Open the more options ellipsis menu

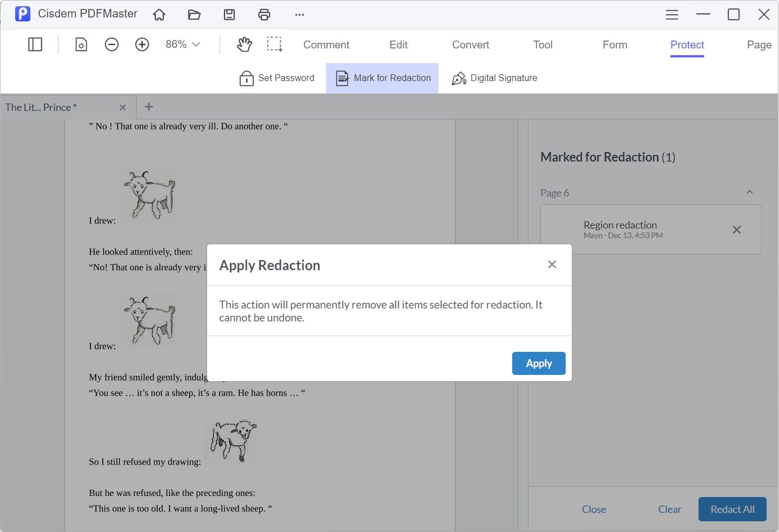point(299,15)
